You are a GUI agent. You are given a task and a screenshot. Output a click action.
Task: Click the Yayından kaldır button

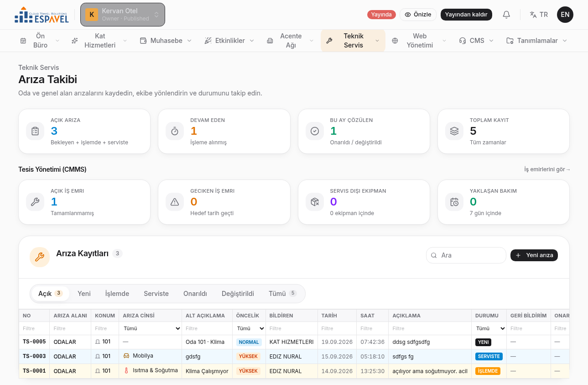coord(466,15)
